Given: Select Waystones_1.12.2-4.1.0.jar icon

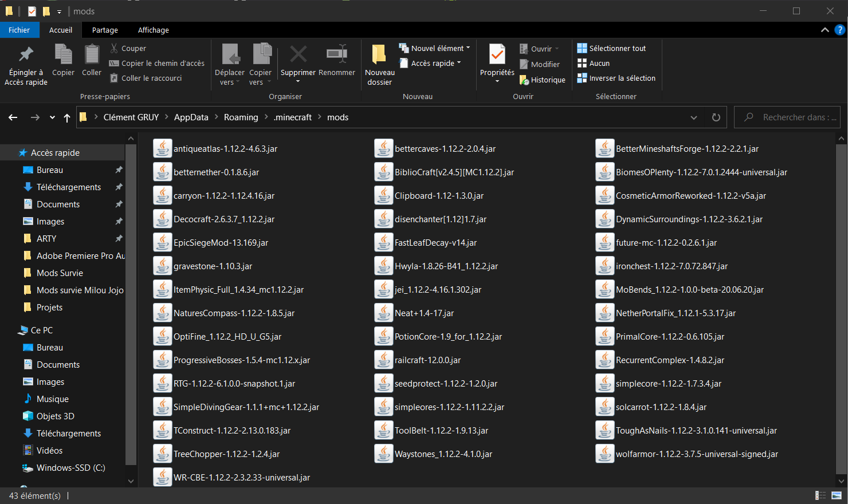Looking at the screenshot, I should (x=384, y=454).
